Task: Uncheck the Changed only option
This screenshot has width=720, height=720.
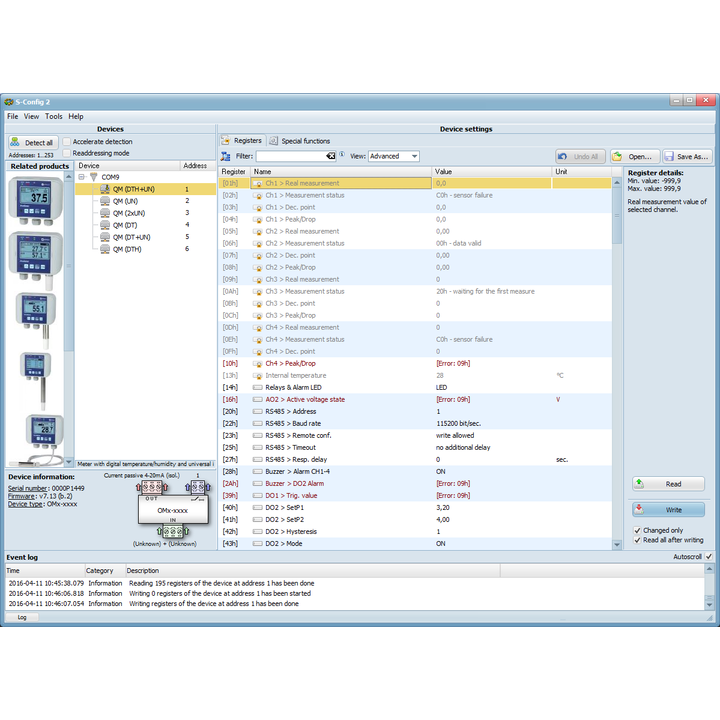Action: pos(638,530)
